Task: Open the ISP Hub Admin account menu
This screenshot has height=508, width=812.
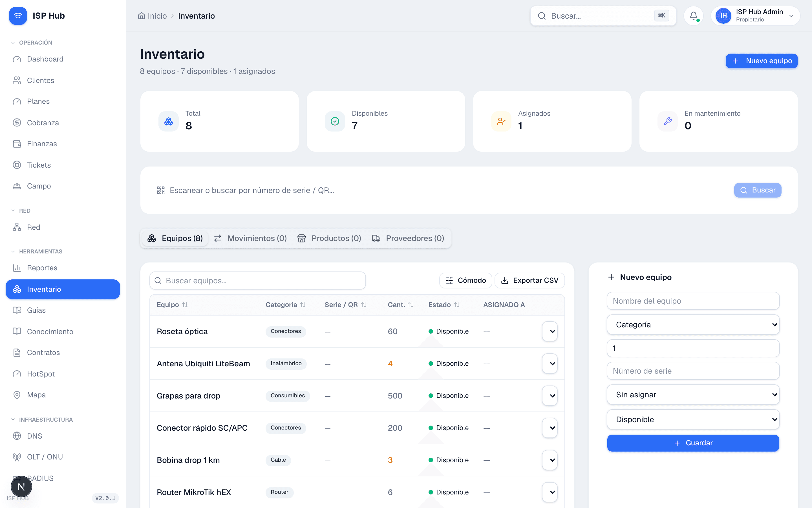Action: pos(755,16)
